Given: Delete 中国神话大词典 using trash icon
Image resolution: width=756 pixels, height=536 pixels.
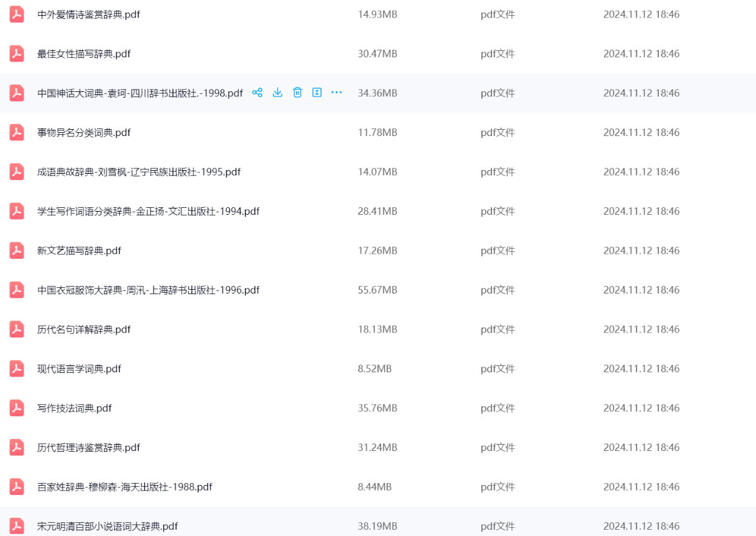Looking at the screenshot, I should click(x=297, y=93).
